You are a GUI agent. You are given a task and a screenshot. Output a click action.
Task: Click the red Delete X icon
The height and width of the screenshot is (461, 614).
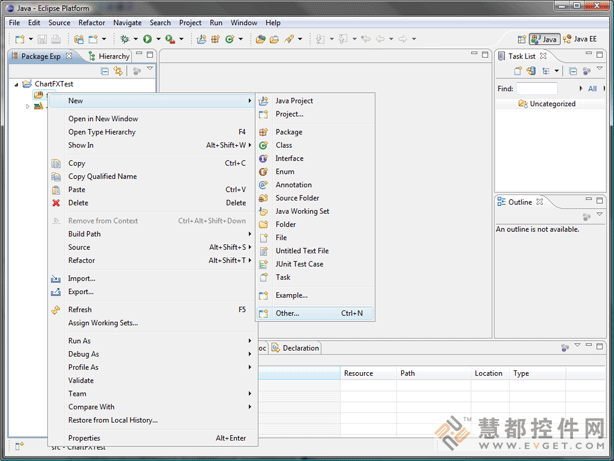[x=56, y=203]
